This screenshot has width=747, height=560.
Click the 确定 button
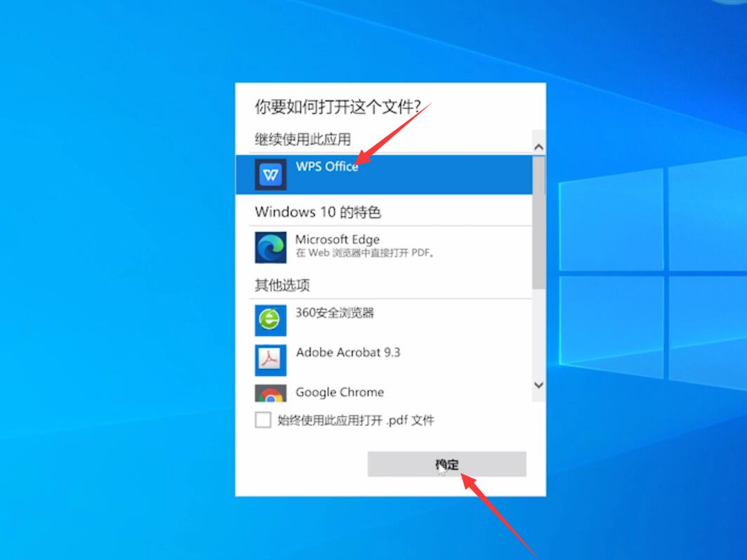447,465
